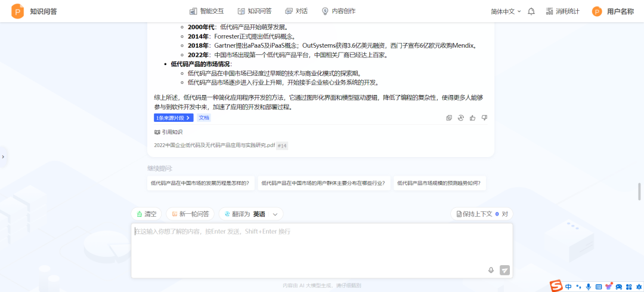Toggle Sogou 中 Chinese/English input mode
The image size is (644, 292).
point(568,287)
